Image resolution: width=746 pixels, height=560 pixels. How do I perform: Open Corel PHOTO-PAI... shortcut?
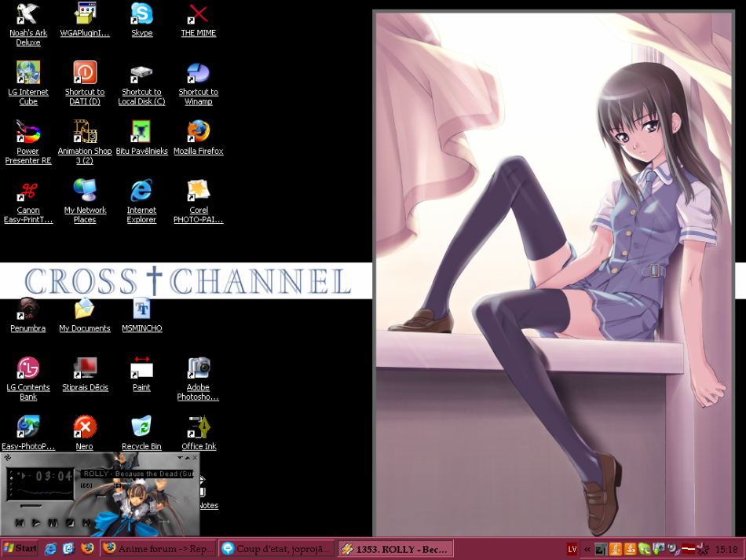point(199,201)
